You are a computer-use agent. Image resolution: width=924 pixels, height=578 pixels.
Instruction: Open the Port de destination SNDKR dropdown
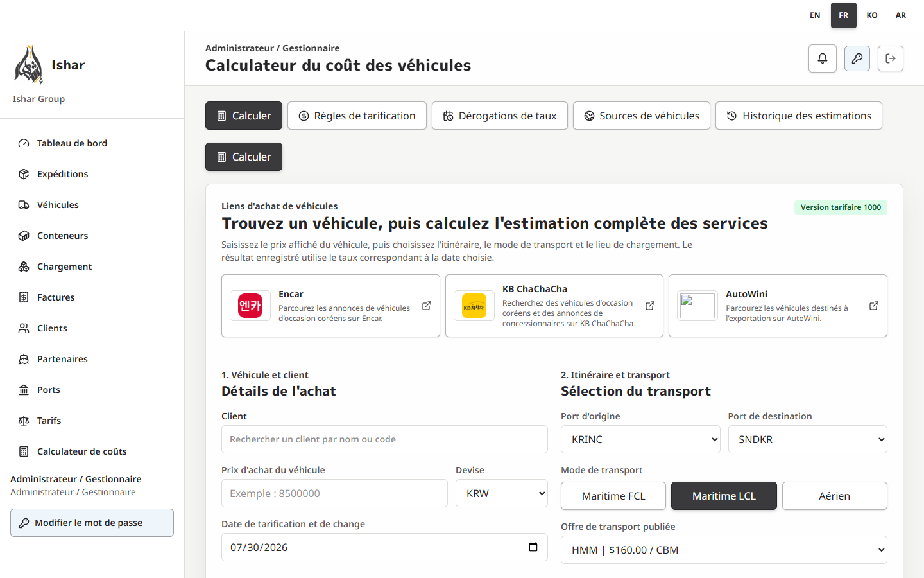[x=808, y=439]
